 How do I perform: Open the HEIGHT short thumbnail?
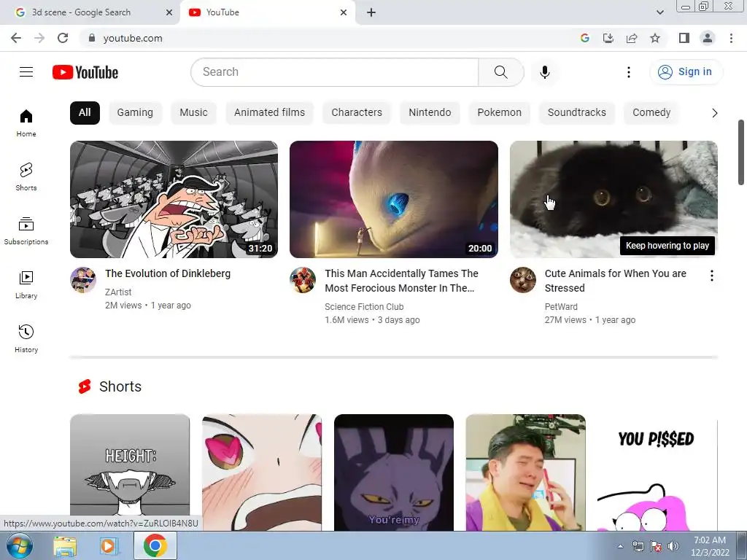(130, 472)
